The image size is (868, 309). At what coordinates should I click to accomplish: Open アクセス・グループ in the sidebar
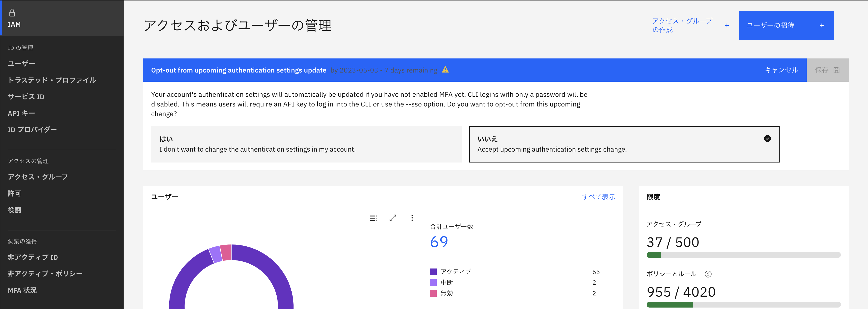(38, 177)
